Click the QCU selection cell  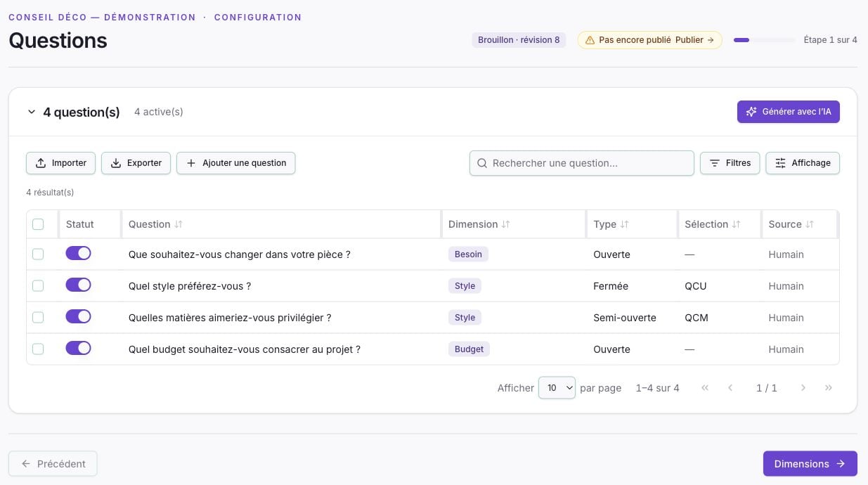(x=696, y=286)
